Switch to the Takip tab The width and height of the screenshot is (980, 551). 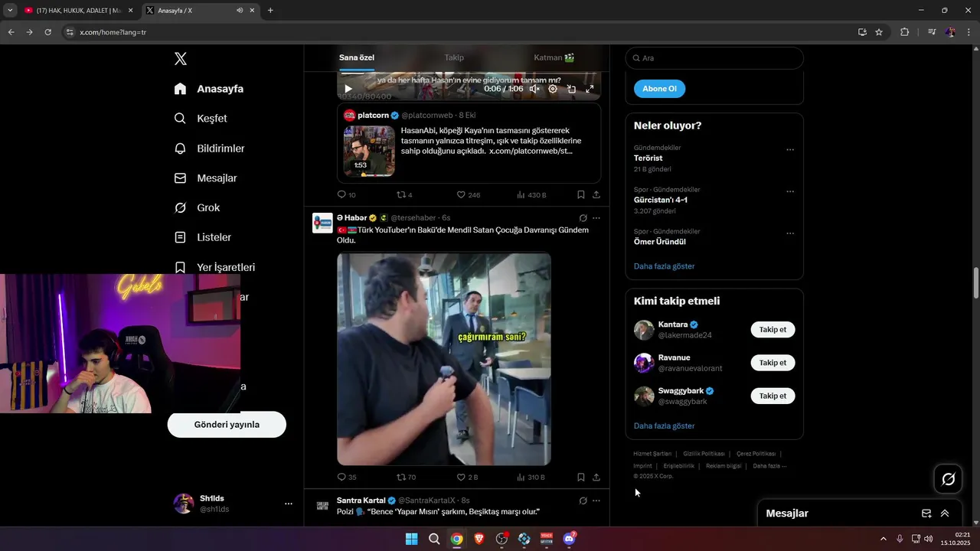(454, 57)
